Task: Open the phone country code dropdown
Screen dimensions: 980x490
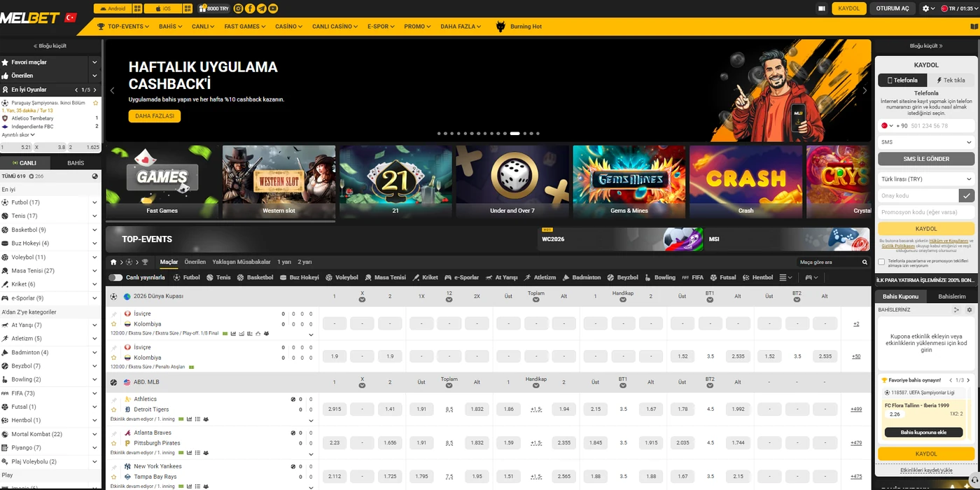Action: [x=887, y=126]
